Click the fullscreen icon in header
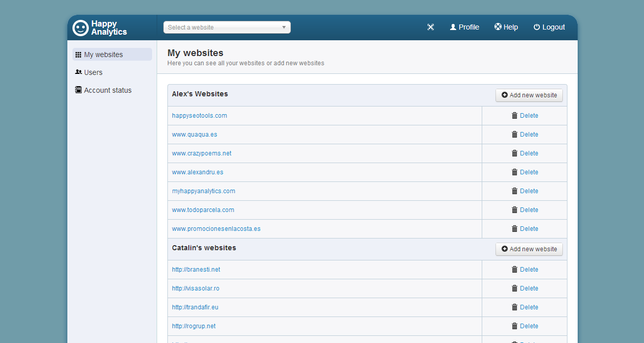 tap(431, 28)
